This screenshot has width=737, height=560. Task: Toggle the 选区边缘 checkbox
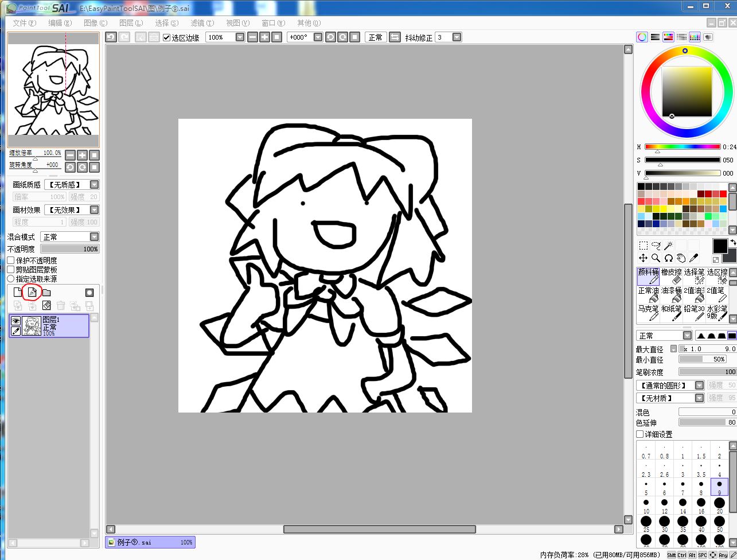coord(167,37)
